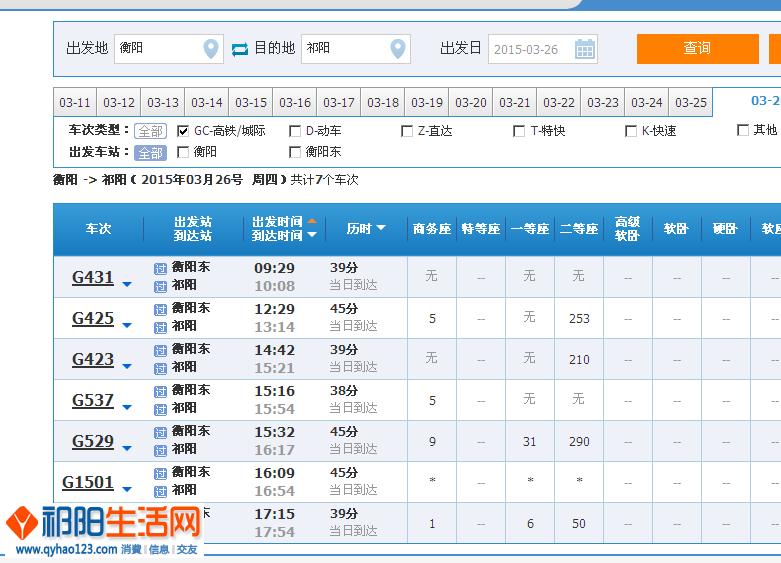Click the 出发日 date field 2015-03-26
Screen dimensions: 781x563
tap(542, 49)
